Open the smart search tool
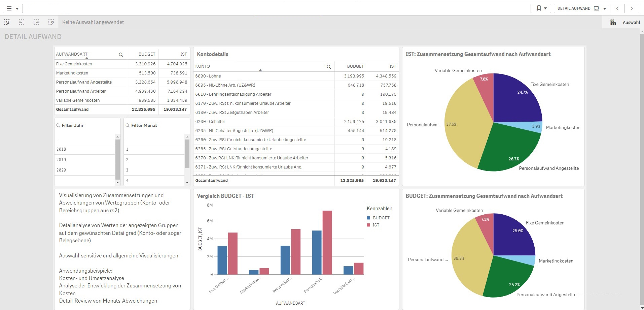This screenshot has height=310, width=644. (x=7, y=22)
